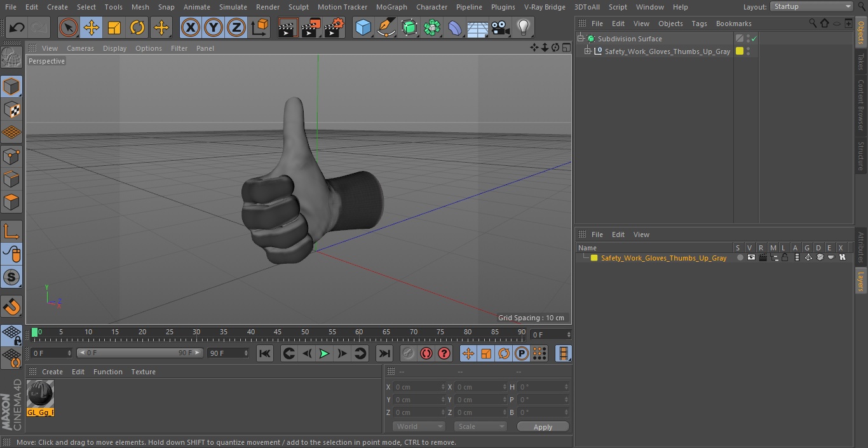Go to start of timeline

(x=265, y=353)
